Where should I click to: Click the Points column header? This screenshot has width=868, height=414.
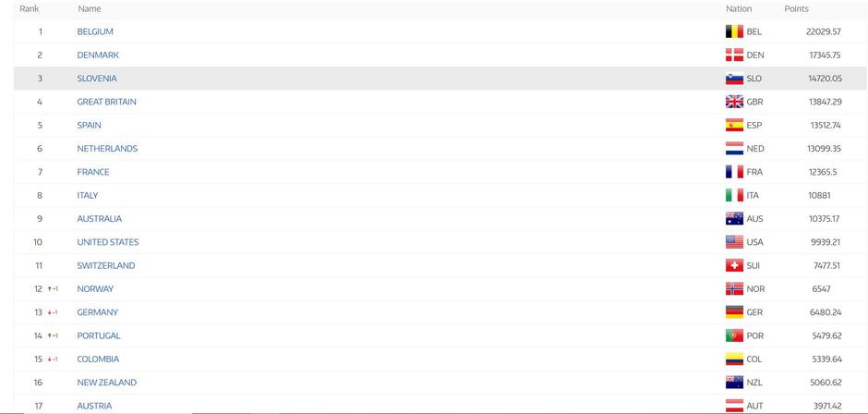coord(796,9)
